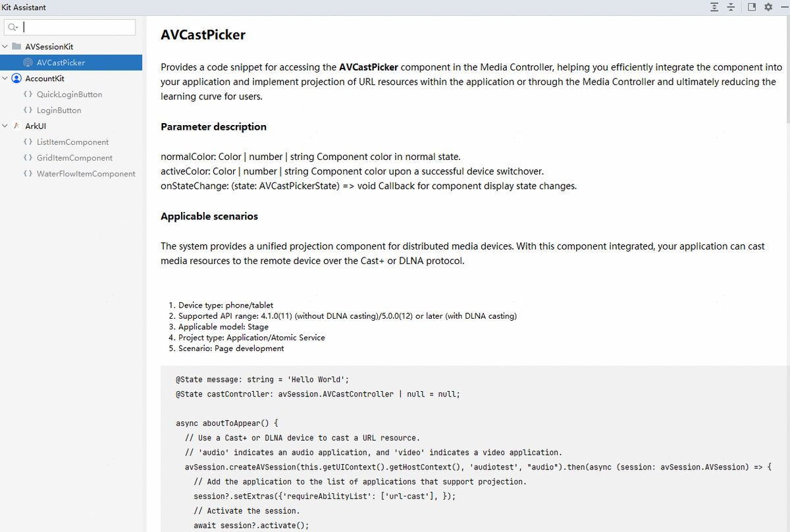Screen dimensions: 790x532
Task: Click the panel layout icon
Action: [752, 7]
